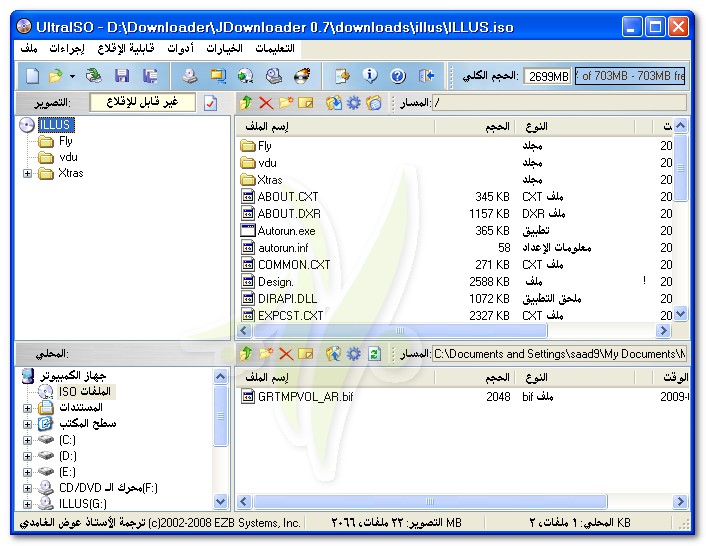
Task: Click the الوقت column header in local list
Action: 671,378
